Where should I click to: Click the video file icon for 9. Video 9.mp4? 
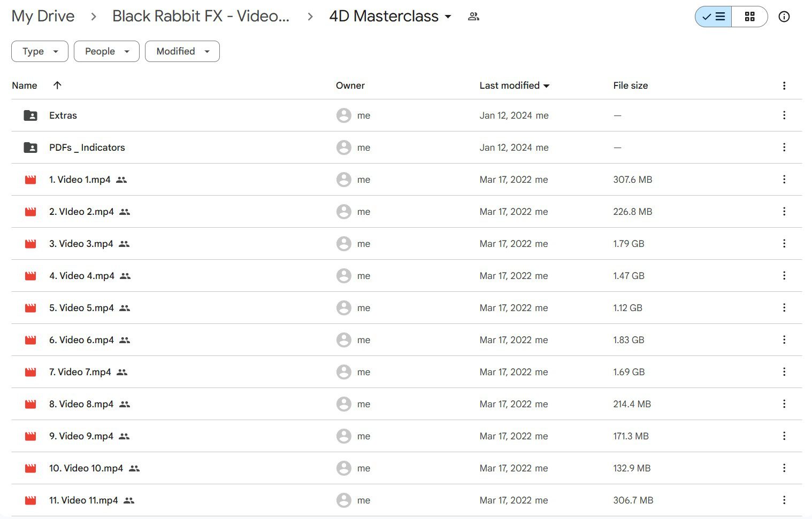(30, 436)
